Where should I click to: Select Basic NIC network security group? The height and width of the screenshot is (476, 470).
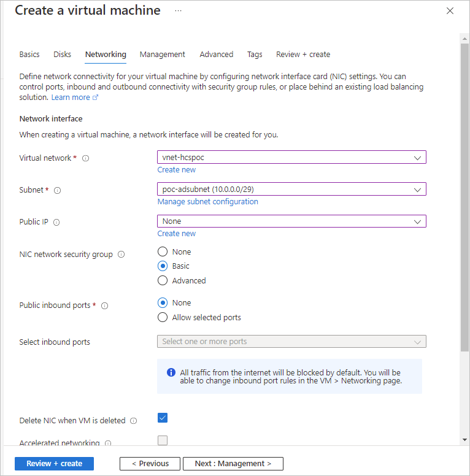click(163, 266)
